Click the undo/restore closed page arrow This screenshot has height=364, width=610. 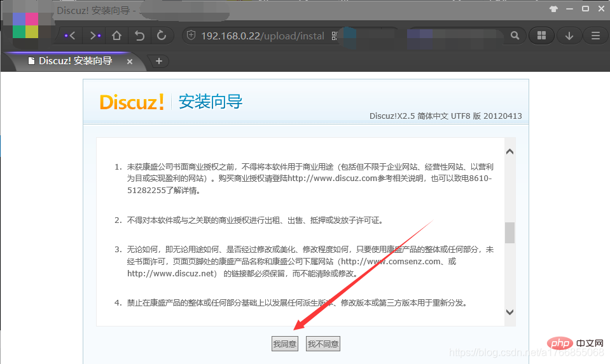[139, 36]
